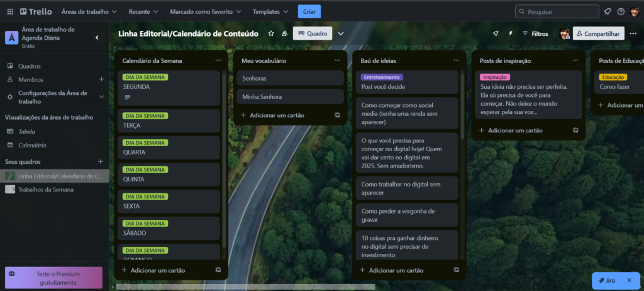Change board visibility icon next to star
This screenshot has height=291, width=644.
[284, 33]
